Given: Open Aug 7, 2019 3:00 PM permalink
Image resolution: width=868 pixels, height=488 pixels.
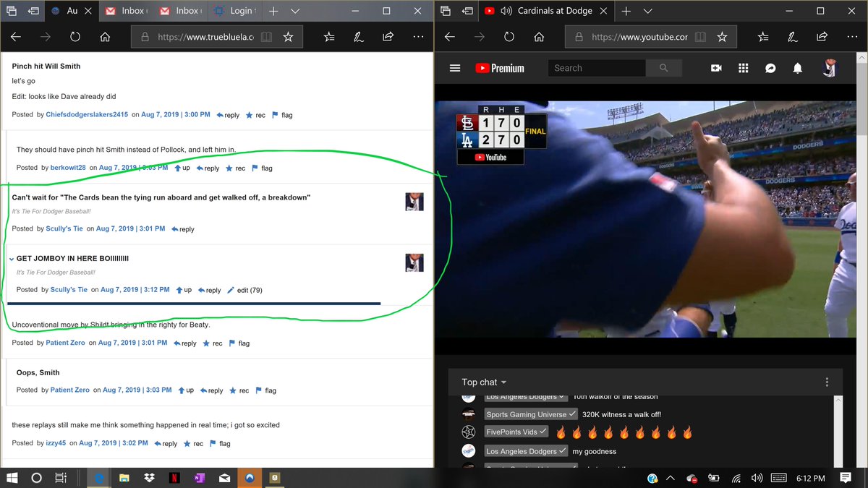Looking at the screenshot, I should 176,115.
